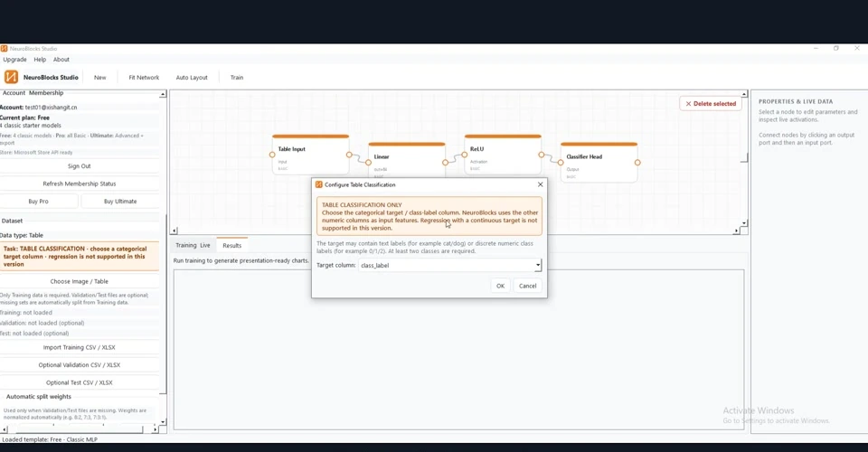
Task: Click the account email test01@xishangit.cn
Action: pyautogui.click(x=51, y=108)
